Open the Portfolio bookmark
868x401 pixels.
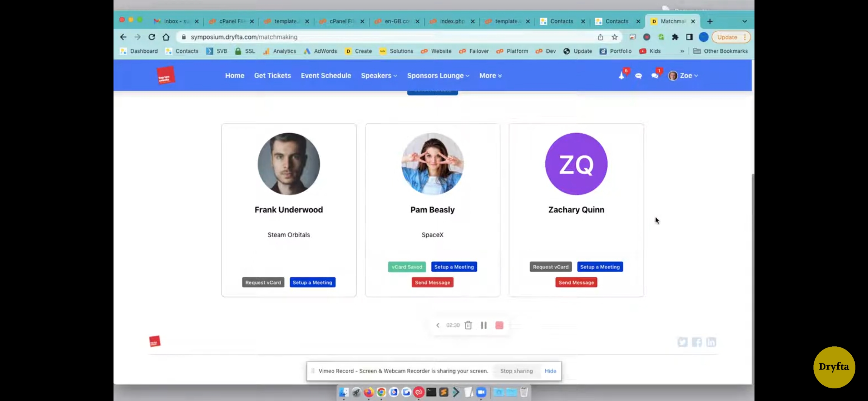pos(615,51)
